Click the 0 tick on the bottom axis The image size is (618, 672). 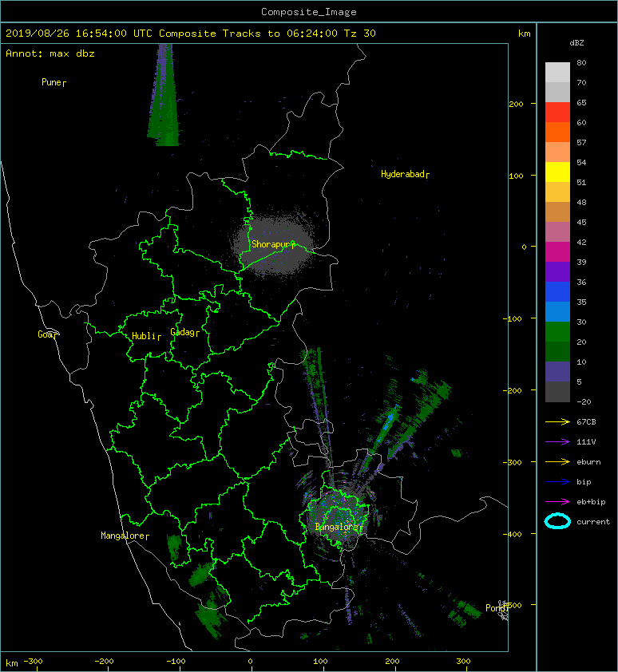click(x=251, y=662)
